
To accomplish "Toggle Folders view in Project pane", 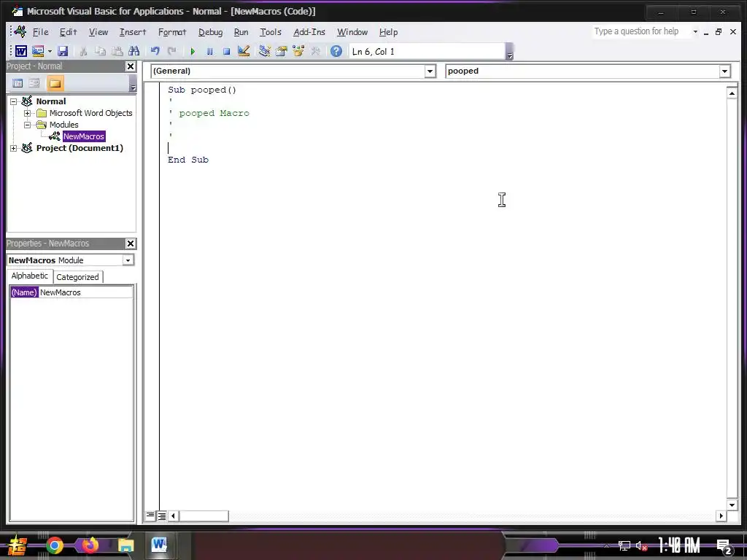I will click(x=55, y=83).
